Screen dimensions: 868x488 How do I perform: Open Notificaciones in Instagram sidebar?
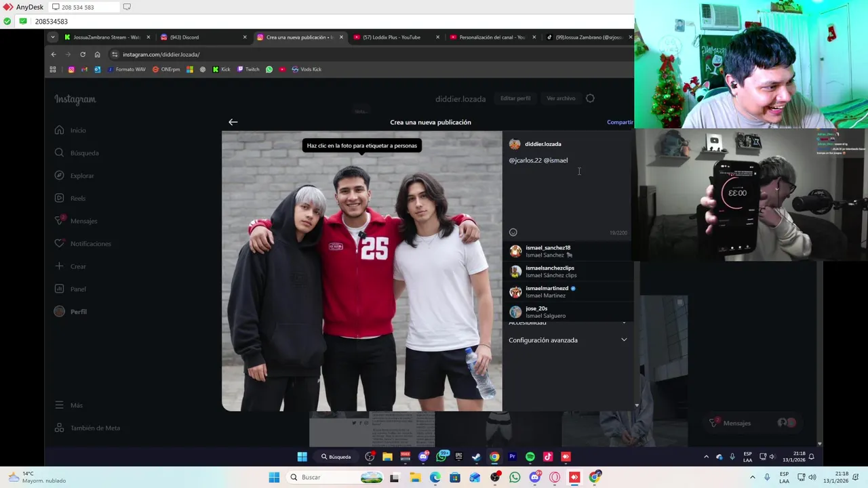[83, 244]
